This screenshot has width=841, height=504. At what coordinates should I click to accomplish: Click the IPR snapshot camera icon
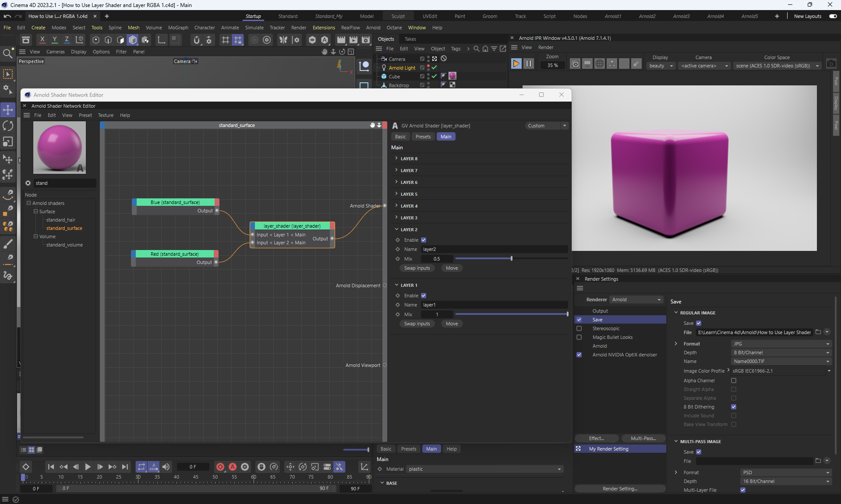(831, 64)
